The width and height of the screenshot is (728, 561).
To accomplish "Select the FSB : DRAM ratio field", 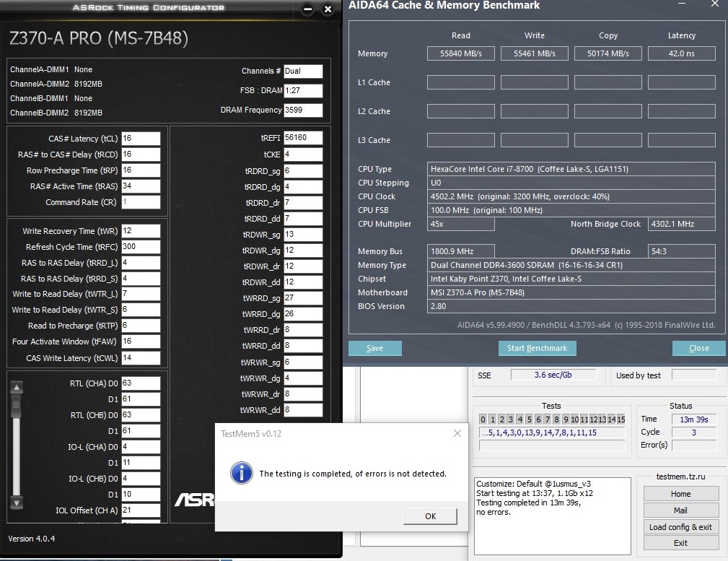I will 303,91.
